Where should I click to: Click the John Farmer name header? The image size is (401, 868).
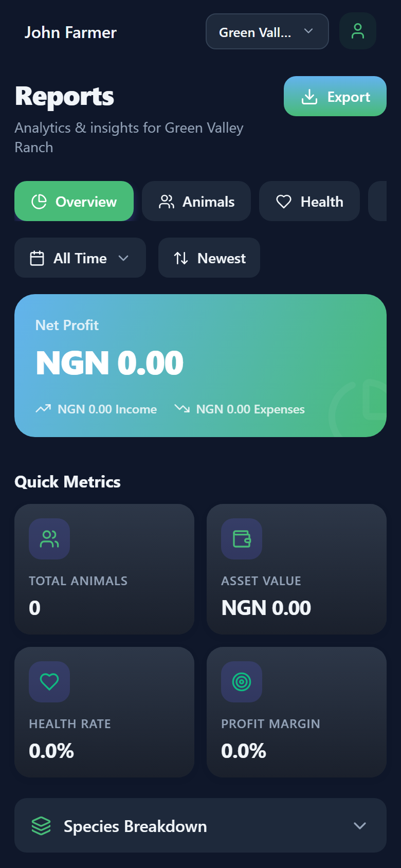[x=71, y=32]
